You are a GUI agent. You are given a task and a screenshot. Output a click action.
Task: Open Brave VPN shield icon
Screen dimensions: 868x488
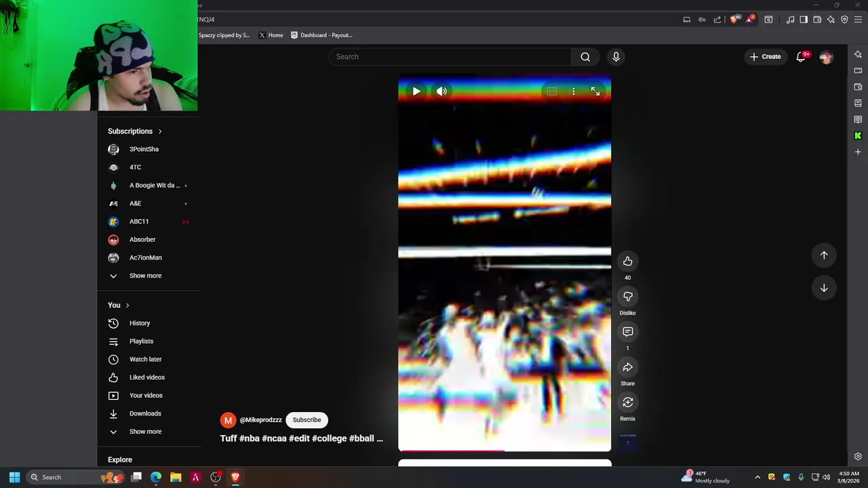click(x=844, y=20)
